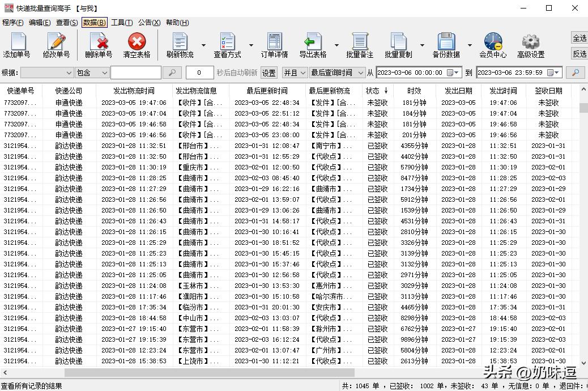The image size is (588, 391).
Task: Open 高级设置 (Advanced Settings) icon
Action: [x=530, y=45]
